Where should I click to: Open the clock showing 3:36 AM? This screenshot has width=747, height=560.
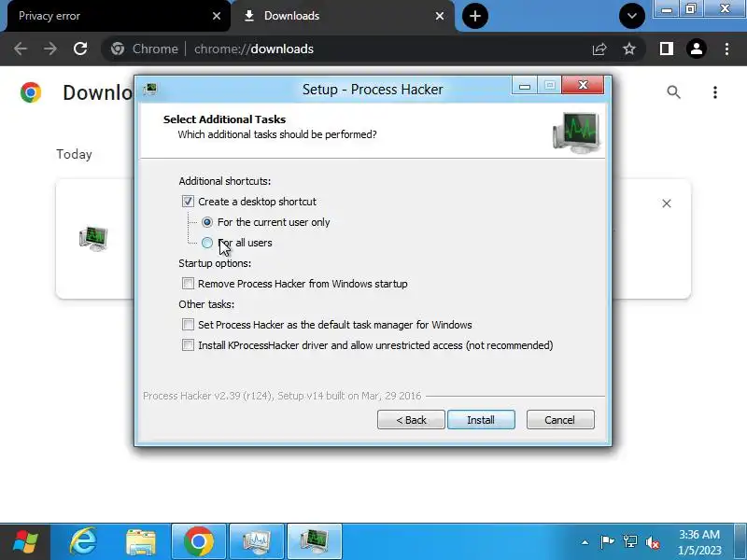point(698,542)
